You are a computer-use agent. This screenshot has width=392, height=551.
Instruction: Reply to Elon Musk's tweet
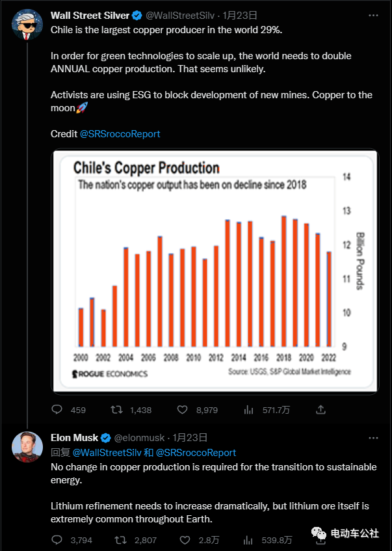57,539
